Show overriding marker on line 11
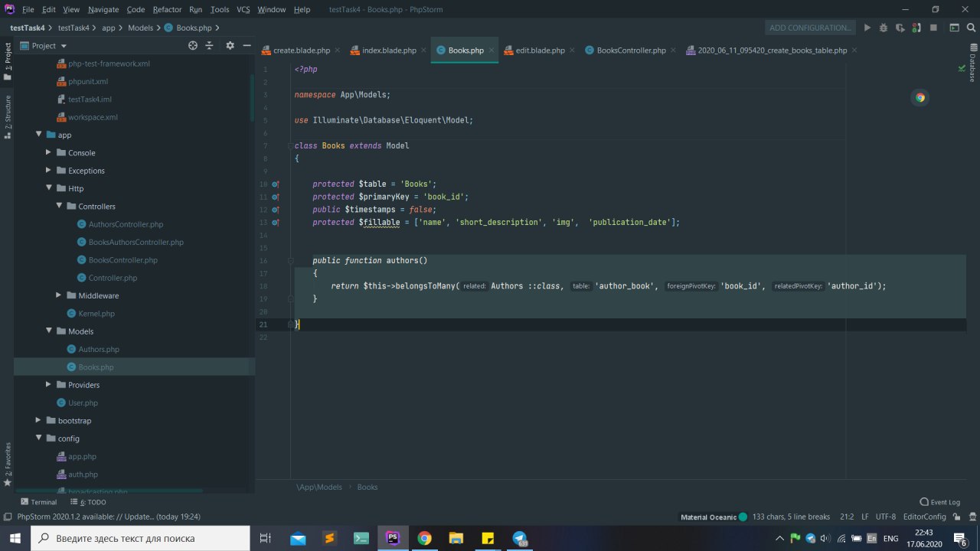 (x=276, y=197)
